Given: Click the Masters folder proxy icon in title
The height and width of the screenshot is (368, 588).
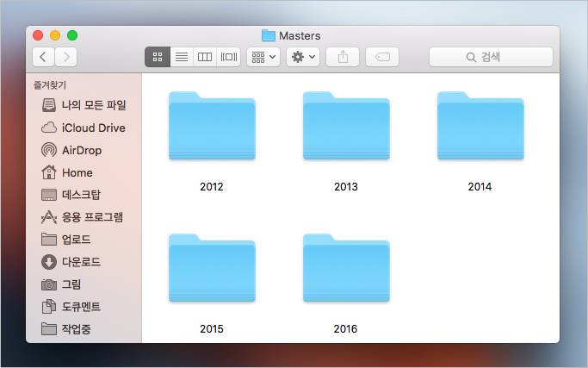Looking at the screenshot, I should click(269, 35).
